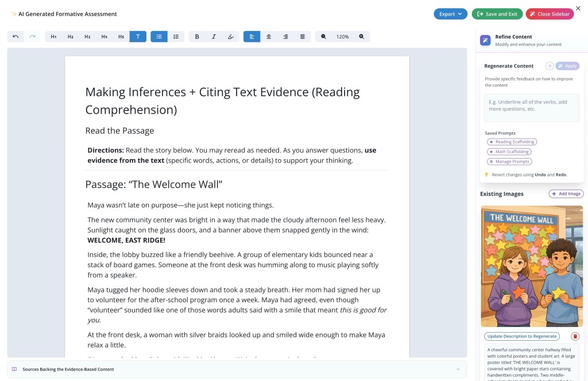588x381 pixels.
Task: Click the Undo arrow icon
Action: coord(16,36)
